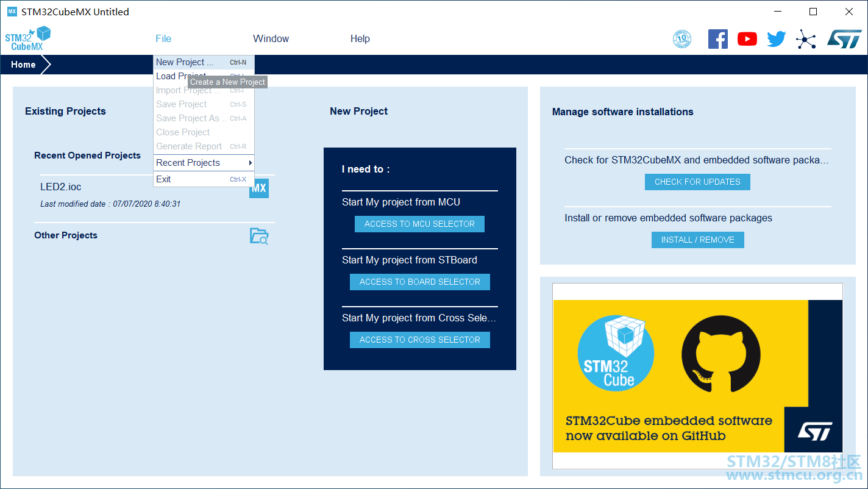Browse other projects with the folder search icon

[259, 236]
